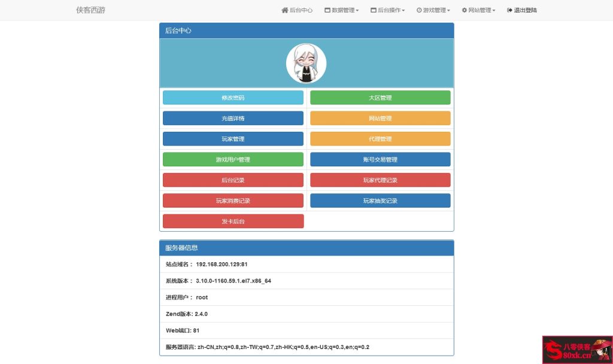
Task: Click 退出登陆 to log out
Action: pyautogui.click(x=521, y=10)
